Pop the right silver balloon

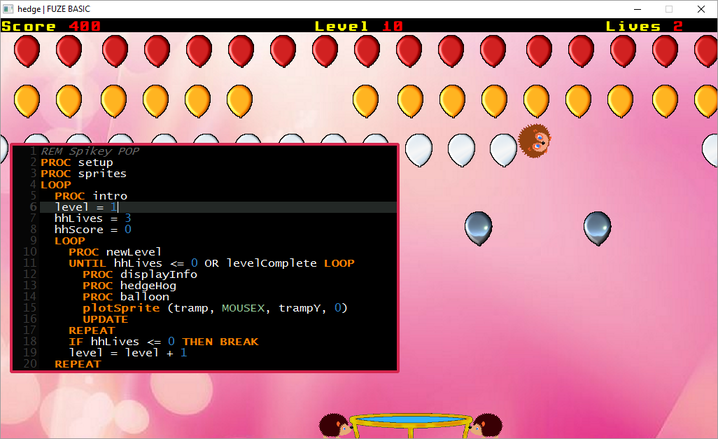597,227
